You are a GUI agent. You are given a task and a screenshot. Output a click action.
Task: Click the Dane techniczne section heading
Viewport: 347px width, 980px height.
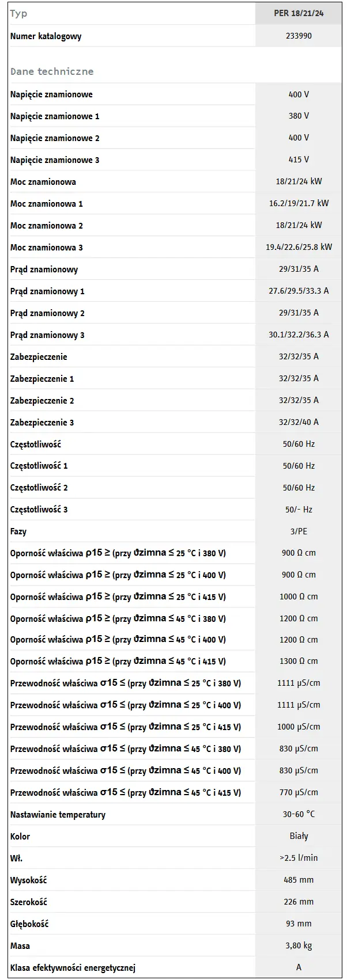(52, 71)
